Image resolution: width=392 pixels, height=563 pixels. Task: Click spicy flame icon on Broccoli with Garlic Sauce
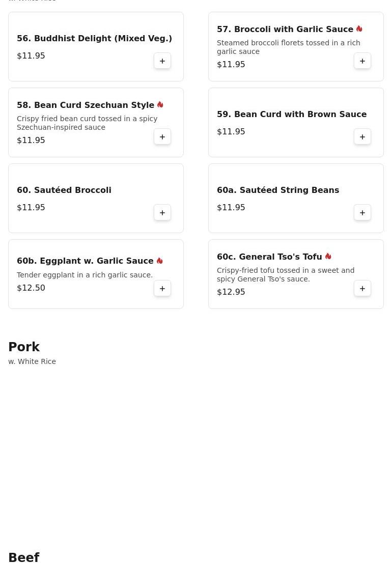pos(359,29)
